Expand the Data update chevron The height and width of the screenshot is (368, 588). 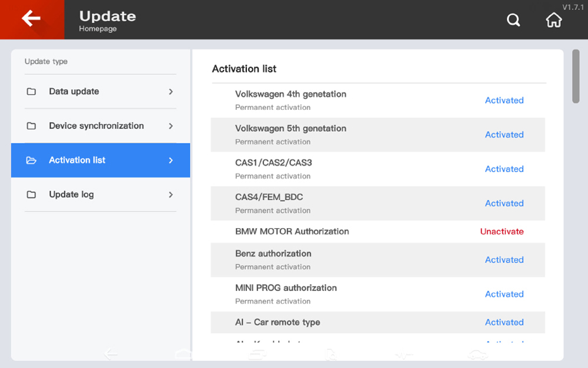tap(171, 92)
